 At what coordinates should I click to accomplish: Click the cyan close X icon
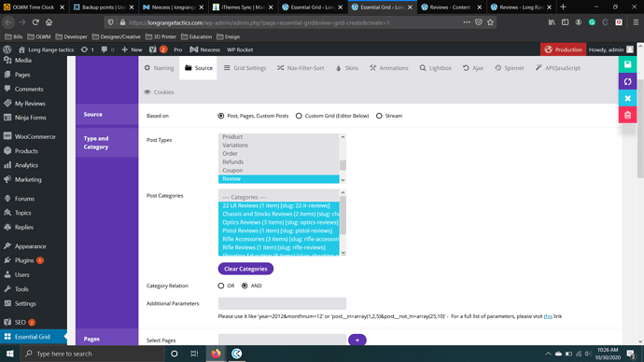click(627, 98)
